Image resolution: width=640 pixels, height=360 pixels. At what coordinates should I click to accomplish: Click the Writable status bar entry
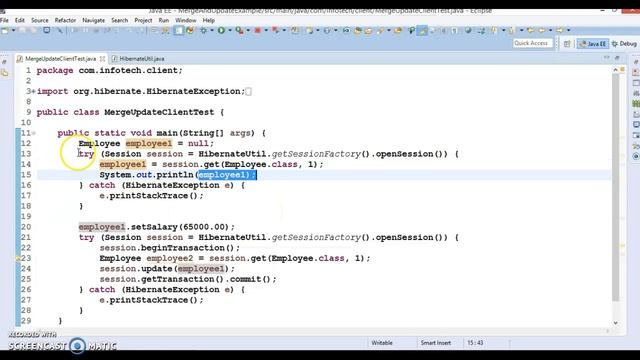[382, 343]
